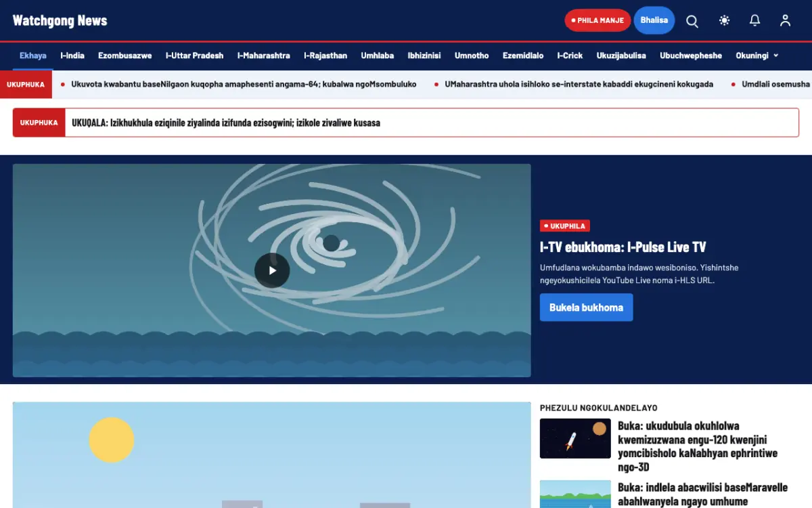Open the Umnotho section
The image size is (812, 508).
472,56
